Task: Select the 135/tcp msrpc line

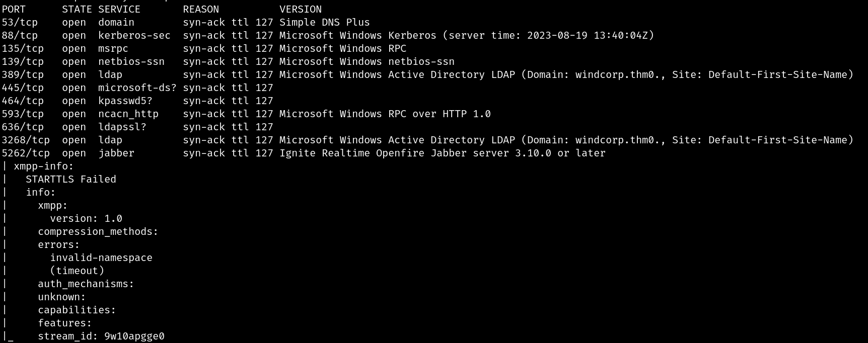Action: point(204,49)
